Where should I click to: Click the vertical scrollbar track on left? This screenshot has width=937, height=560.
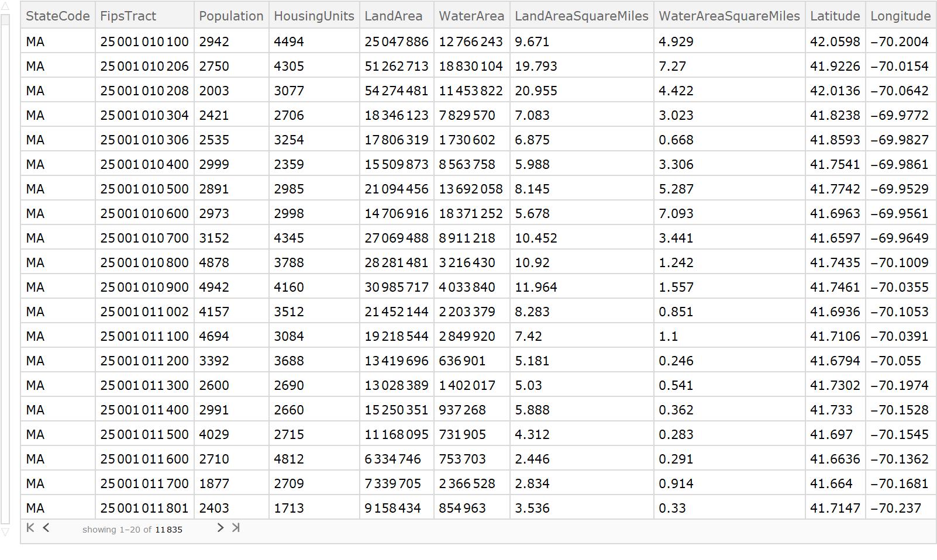5,269
